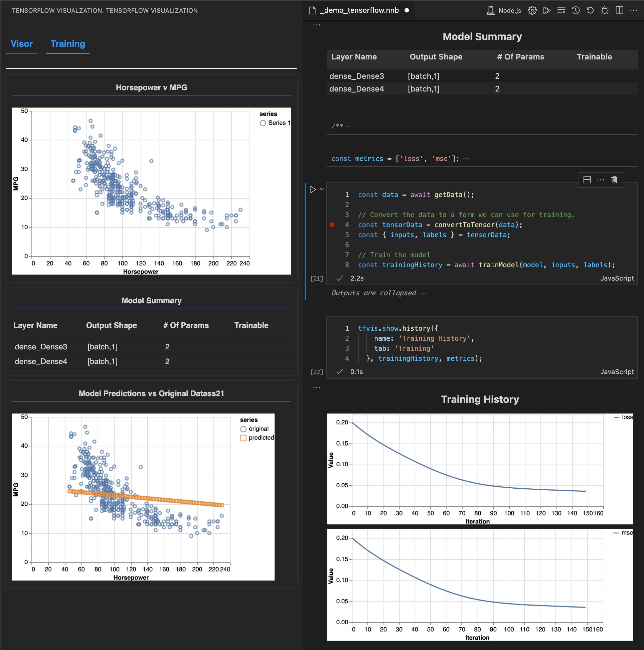Image resolution: width=644 pixels, height=650 pixels.
Task: Click the Run All cells icon
Action: (547, 10)
